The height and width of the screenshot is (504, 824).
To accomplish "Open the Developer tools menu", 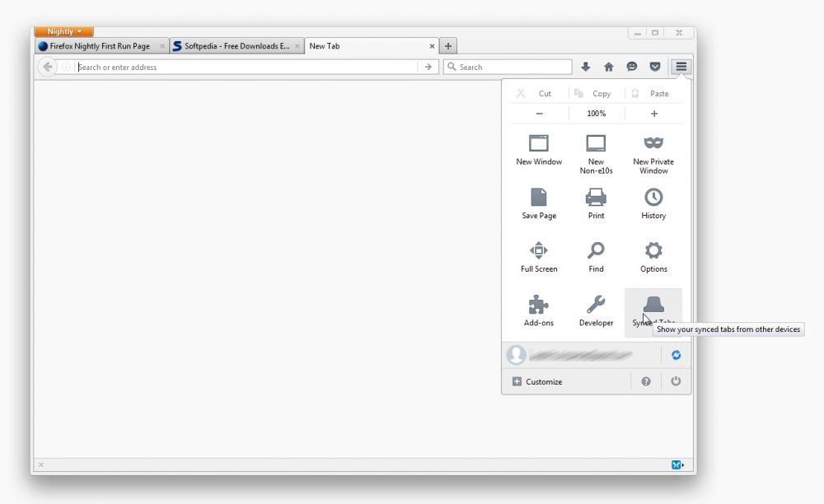I will (596, 310).
